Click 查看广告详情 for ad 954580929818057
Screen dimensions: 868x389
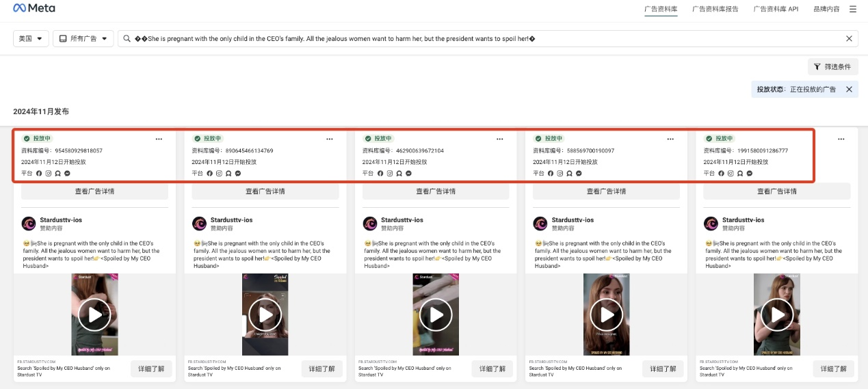pos(94,191)
